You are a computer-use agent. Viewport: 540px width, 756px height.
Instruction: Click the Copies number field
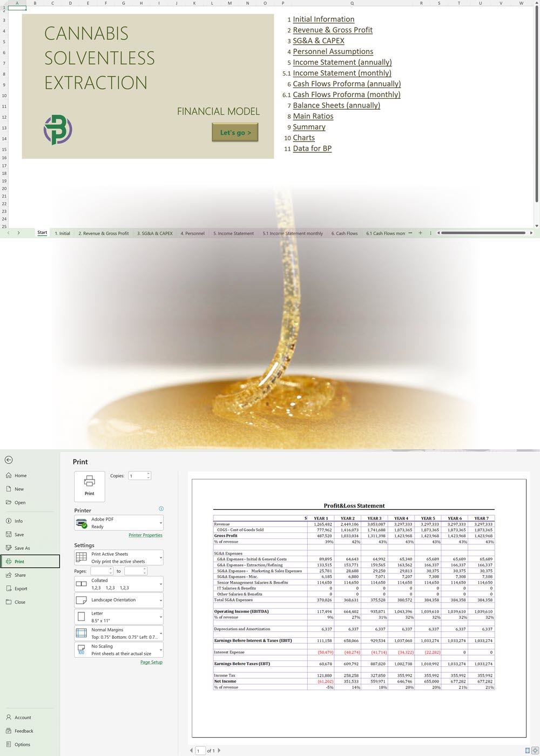click(137, 476)
